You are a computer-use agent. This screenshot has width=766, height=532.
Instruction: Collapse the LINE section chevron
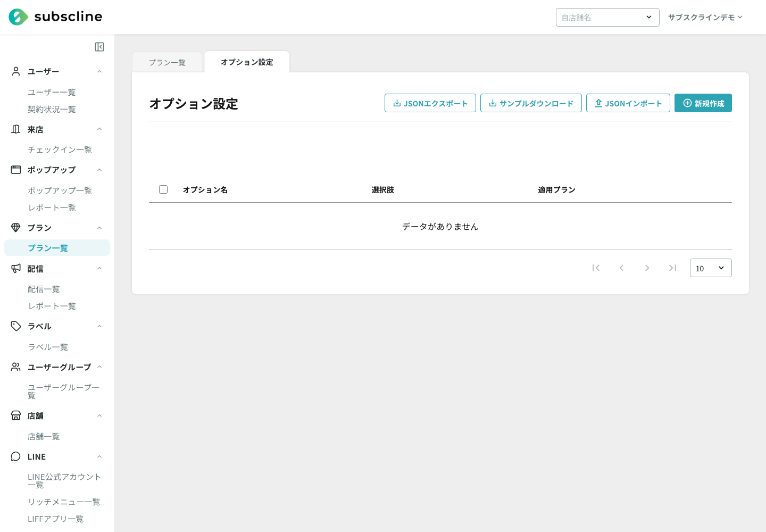99,456
